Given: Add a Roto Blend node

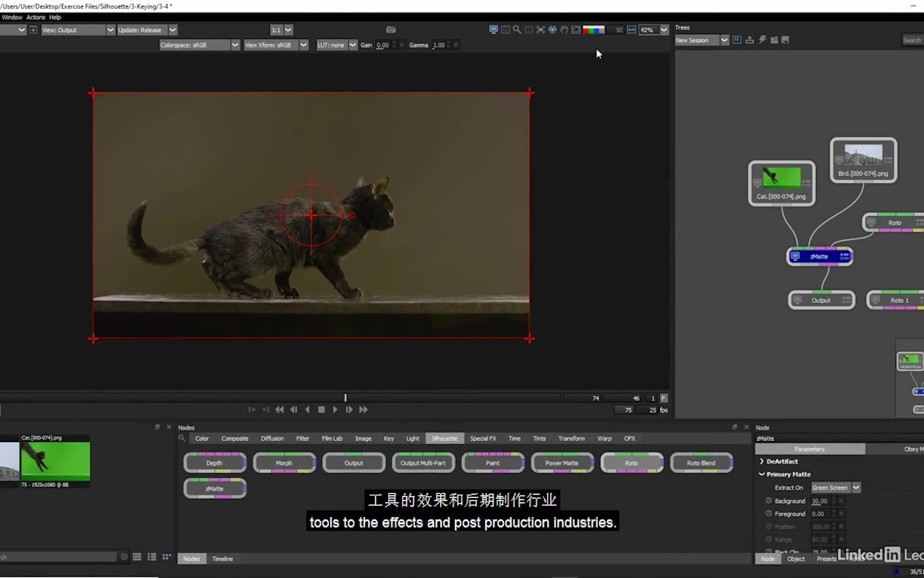Looking at the screenshot, I should [701, 463].
